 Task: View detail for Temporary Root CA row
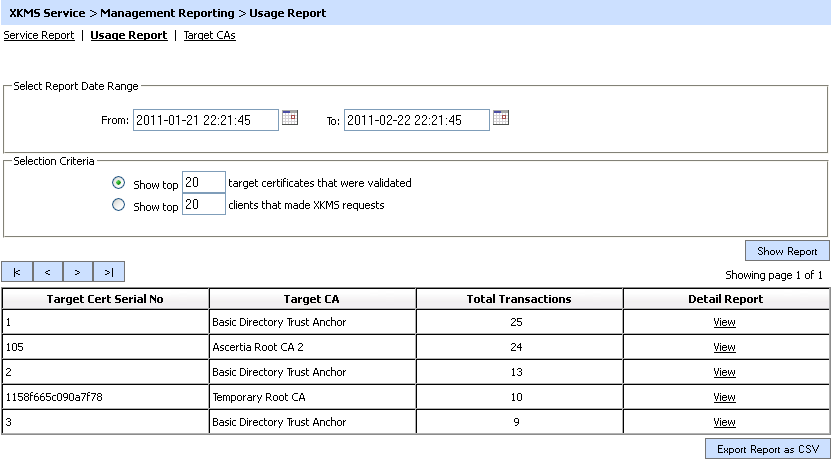coord(724,397)
